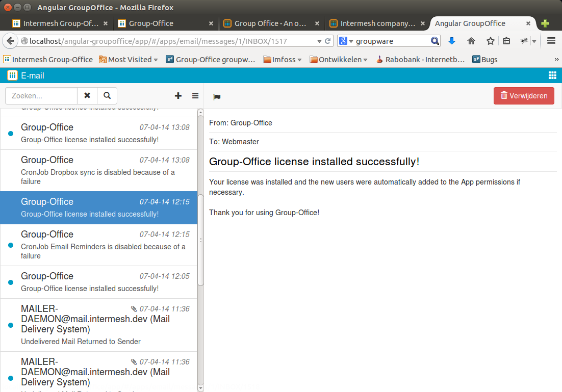Close the Angular GroupOffice tab
This screenshot has width=562, height=392.
click(528, 23)
